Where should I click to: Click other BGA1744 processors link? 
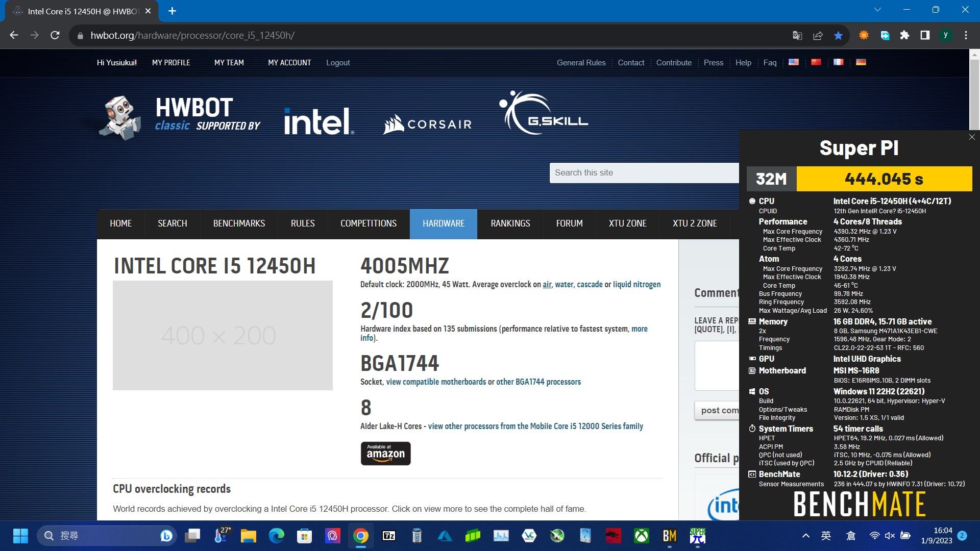pos(538,382)
